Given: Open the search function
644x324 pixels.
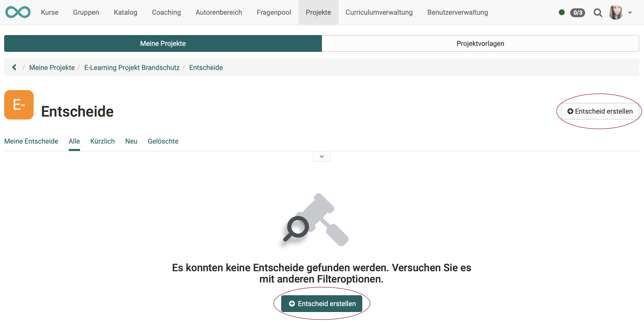Looking at the screenshot, I should [598, 13].
